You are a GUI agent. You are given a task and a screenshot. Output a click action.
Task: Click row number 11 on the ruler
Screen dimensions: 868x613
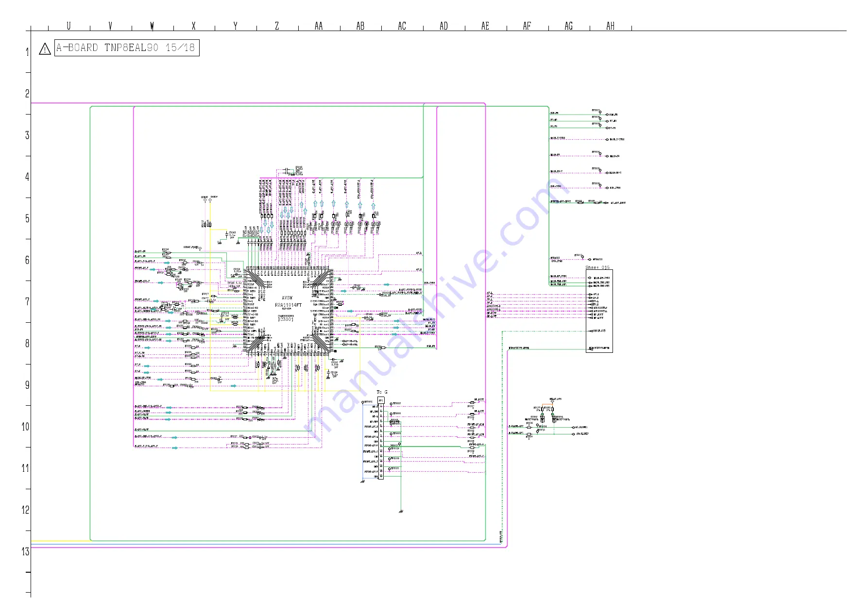click(25, 468)
